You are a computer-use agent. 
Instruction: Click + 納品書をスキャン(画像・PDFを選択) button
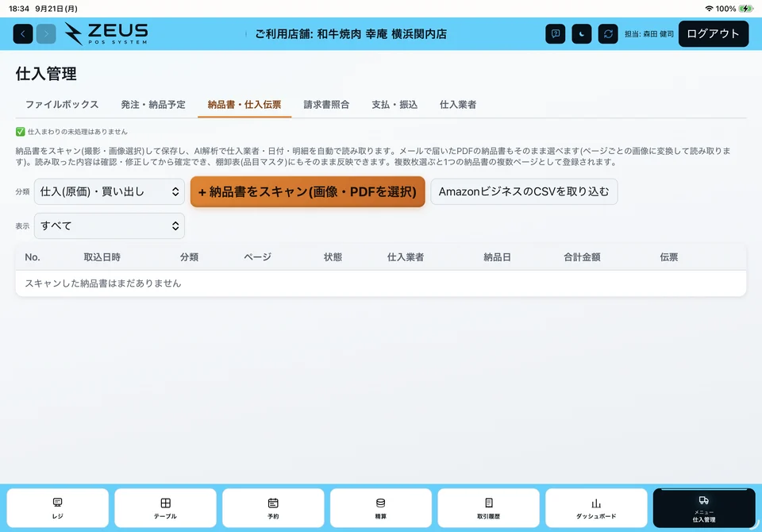[x=308, y=191]
